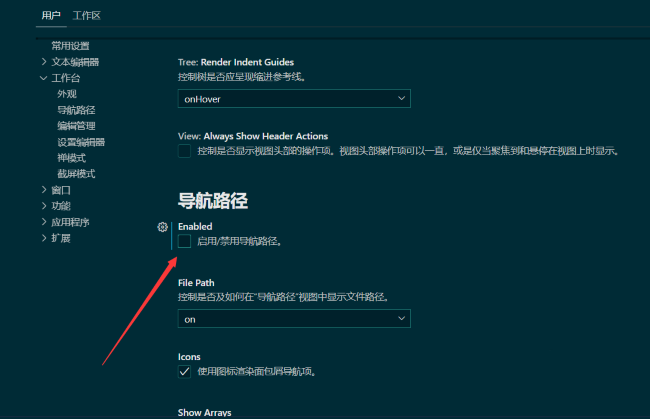The width and height of the screenshot is (650, 419).
Task: Collapse the 工作台 tree section
Action: [x=66, y=78]
